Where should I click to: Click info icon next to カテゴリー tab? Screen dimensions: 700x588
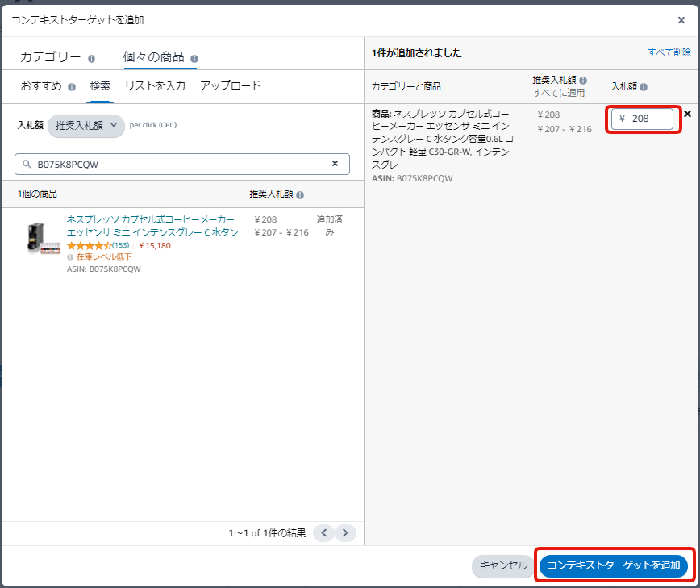coord(91,59)
